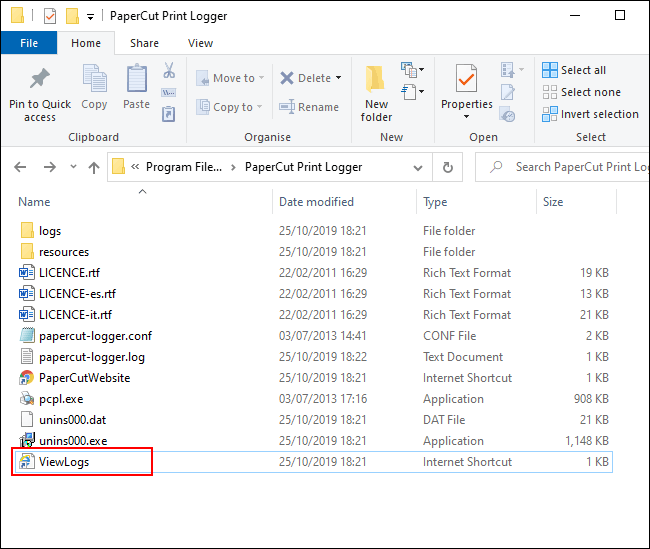Click the Copy icon in Clipboard group
This screenshot has width=650, height=549.
(x=95, y=78)
